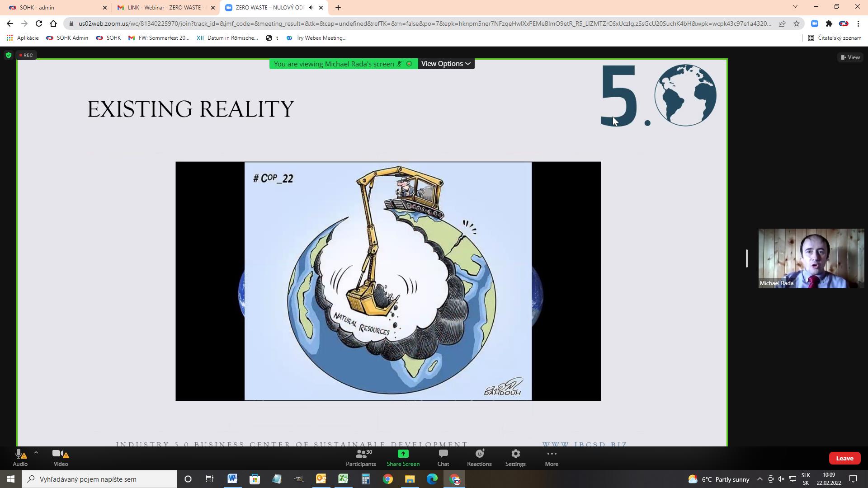This screenshot has height=488, width=868.
Task: Go back in browser
Action: coord(10,23)
